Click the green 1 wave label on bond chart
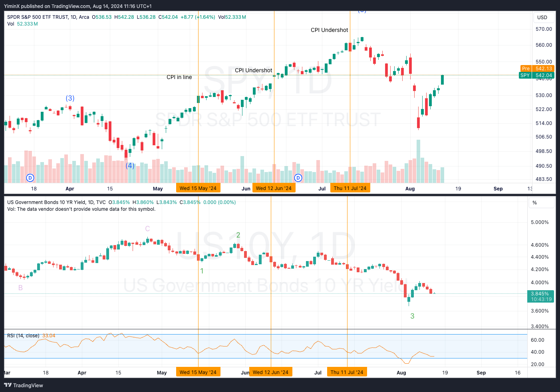 [202, 271]
